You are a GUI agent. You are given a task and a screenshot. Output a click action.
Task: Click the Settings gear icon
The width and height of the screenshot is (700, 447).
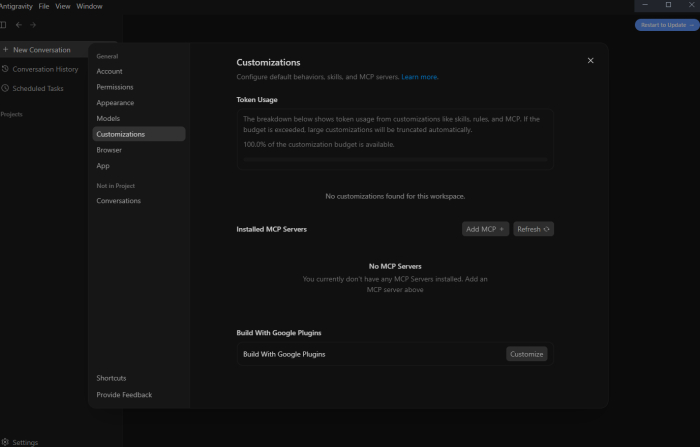(x=5, y=442)
